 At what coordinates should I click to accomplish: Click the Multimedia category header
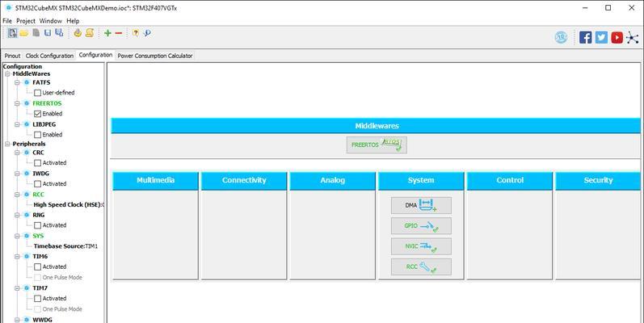pos(155,181)
